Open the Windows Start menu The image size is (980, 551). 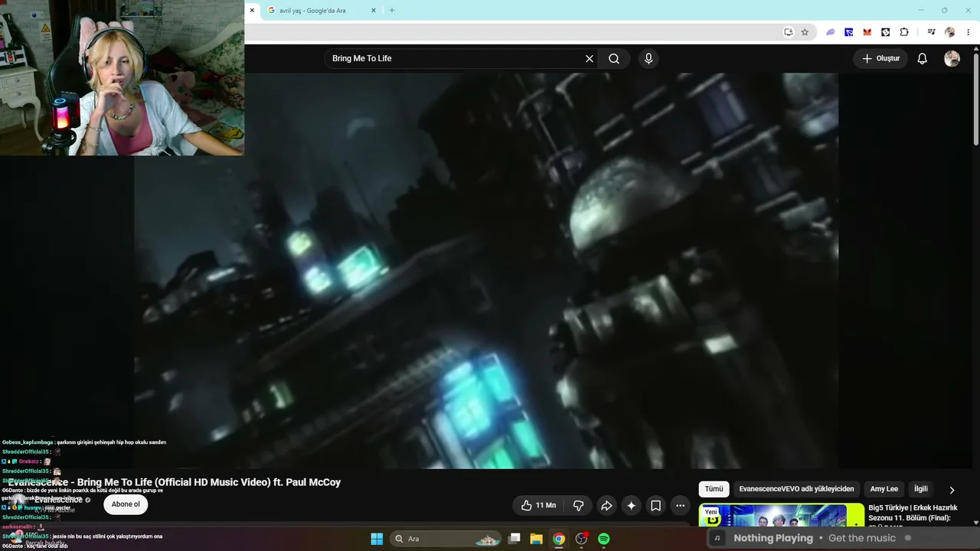click(x=377, y=539)
